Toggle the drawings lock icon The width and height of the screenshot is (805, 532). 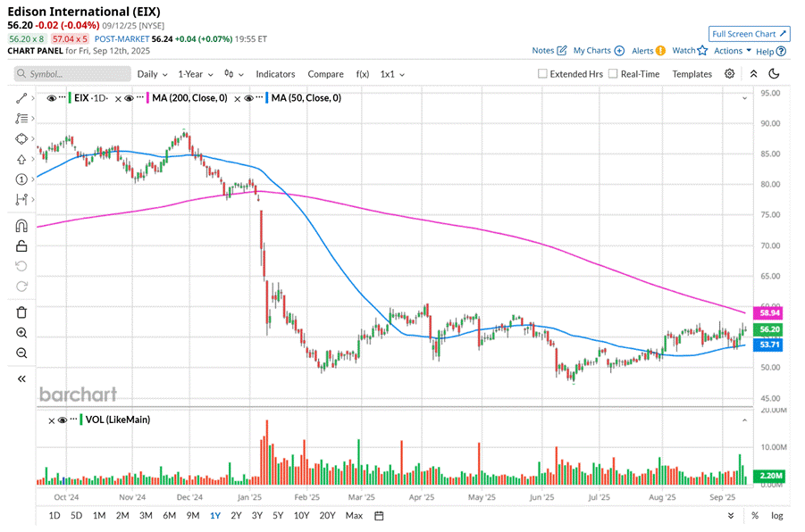click(21, 246)
